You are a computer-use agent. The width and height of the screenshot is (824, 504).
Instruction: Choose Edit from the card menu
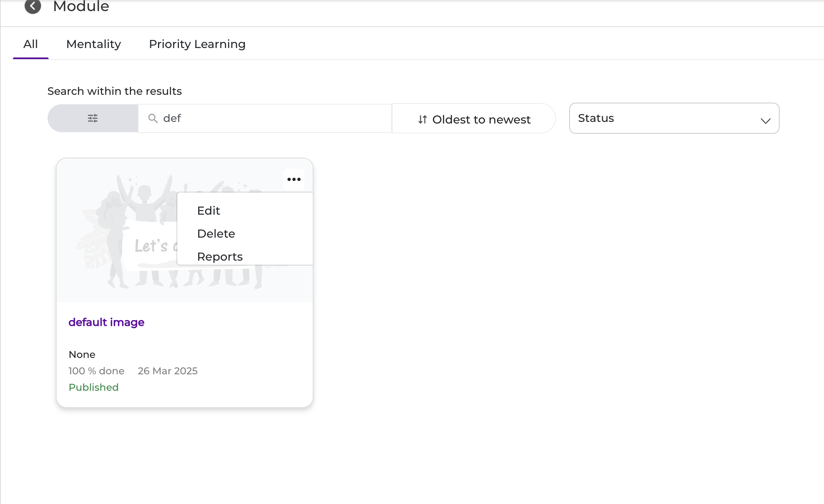[x=208, y=211]
